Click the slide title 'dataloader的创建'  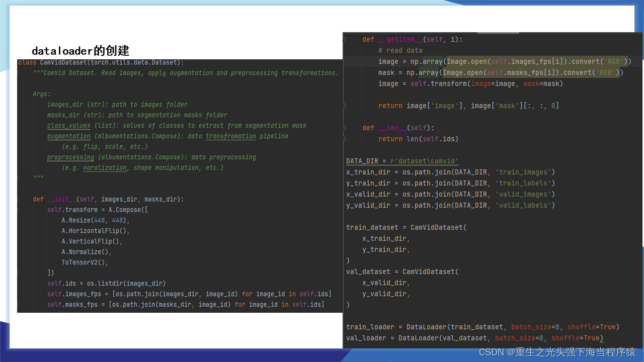pyautogui.click(x=80, y=51)
